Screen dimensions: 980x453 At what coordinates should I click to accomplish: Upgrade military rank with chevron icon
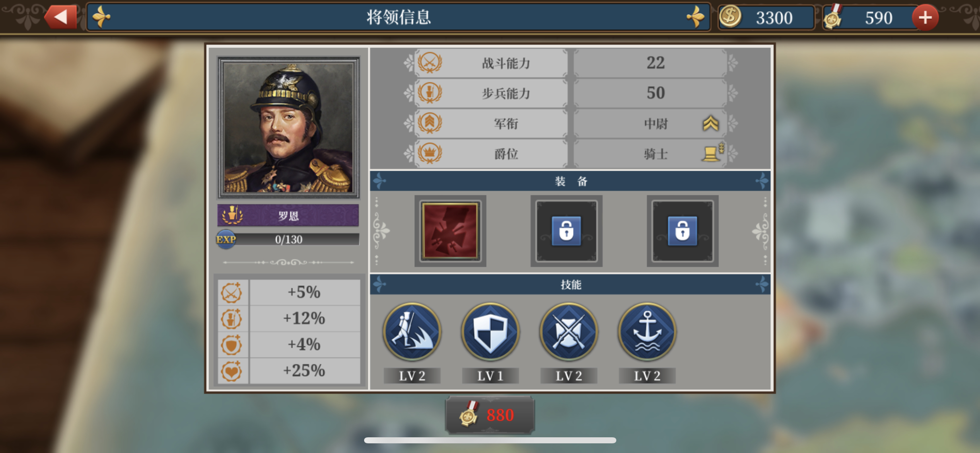(x=710, y=123)
